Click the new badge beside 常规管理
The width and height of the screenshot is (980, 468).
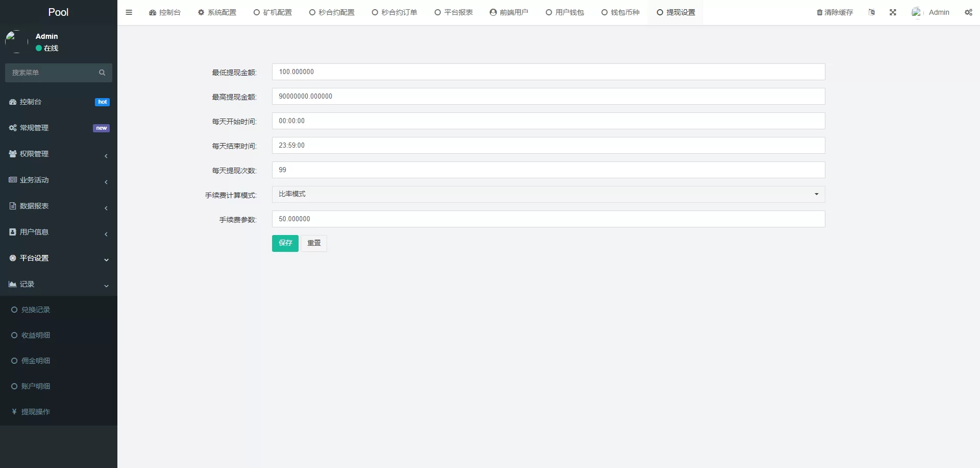pyautogui.click(x=101, y=128)
